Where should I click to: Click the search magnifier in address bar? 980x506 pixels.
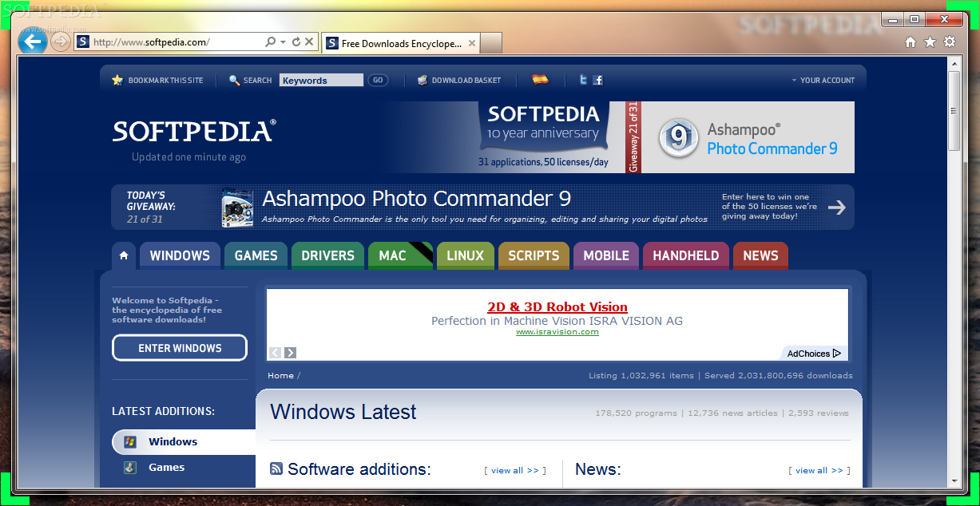(270, 42)
